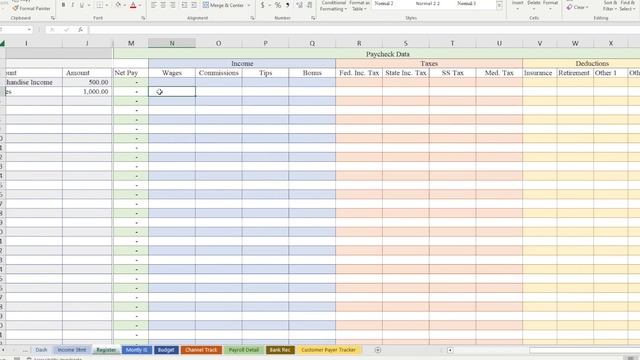Open the Name Box dropdown

(x=29, y=29)
